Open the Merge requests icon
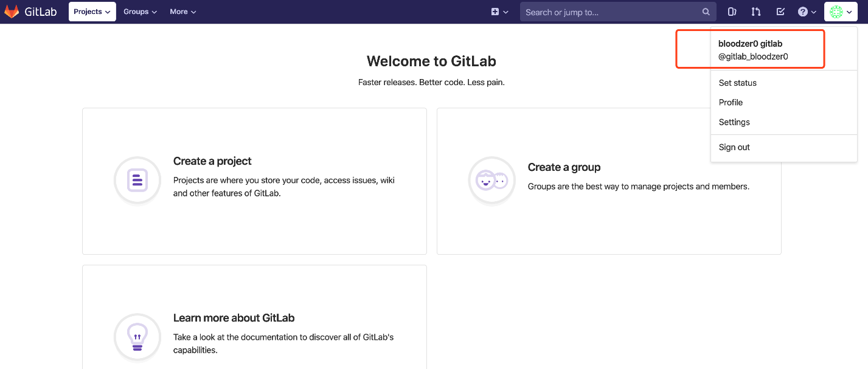 click(x=755, y=12)
